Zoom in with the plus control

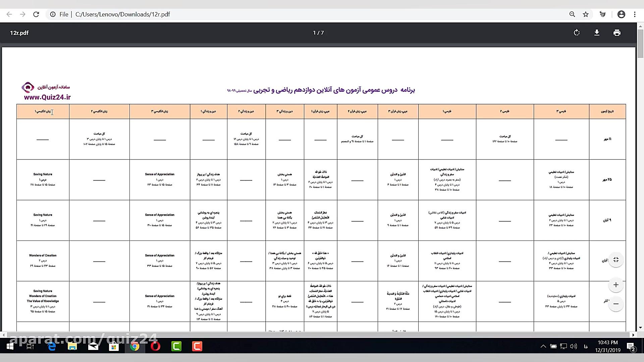(x=616, y=285)
